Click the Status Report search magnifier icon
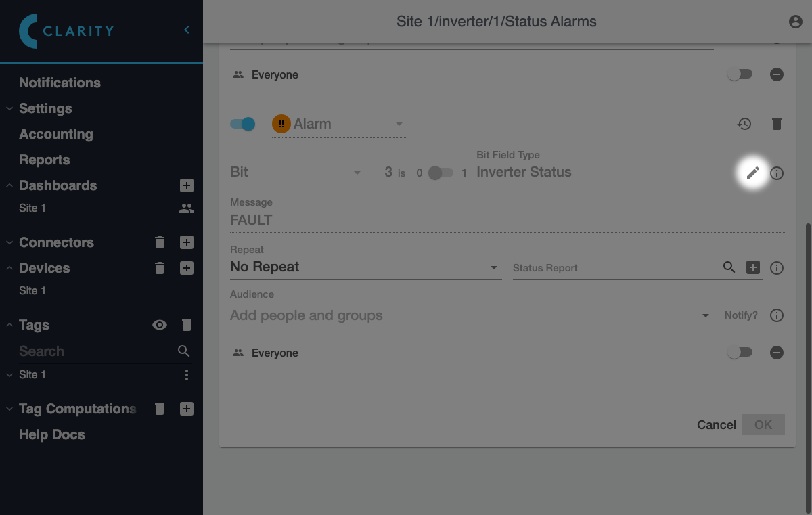This screenshot has width=812, height=515. (x=729, y=267)
